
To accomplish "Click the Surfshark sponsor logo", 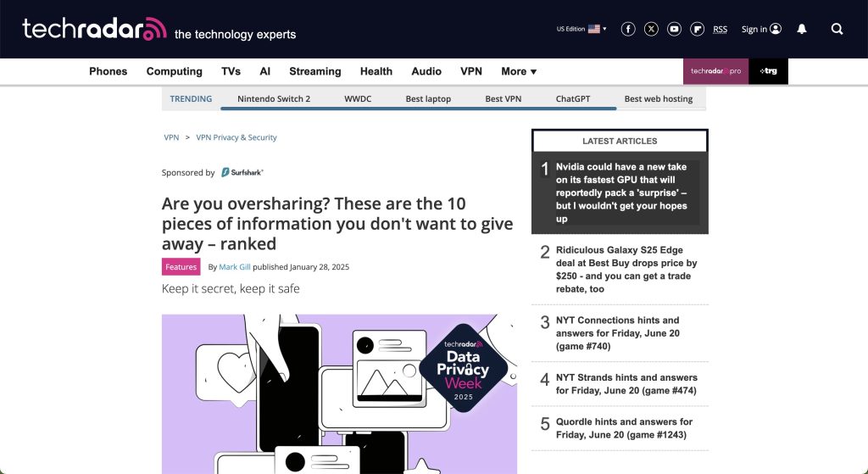I will click(x=242, y=172).
